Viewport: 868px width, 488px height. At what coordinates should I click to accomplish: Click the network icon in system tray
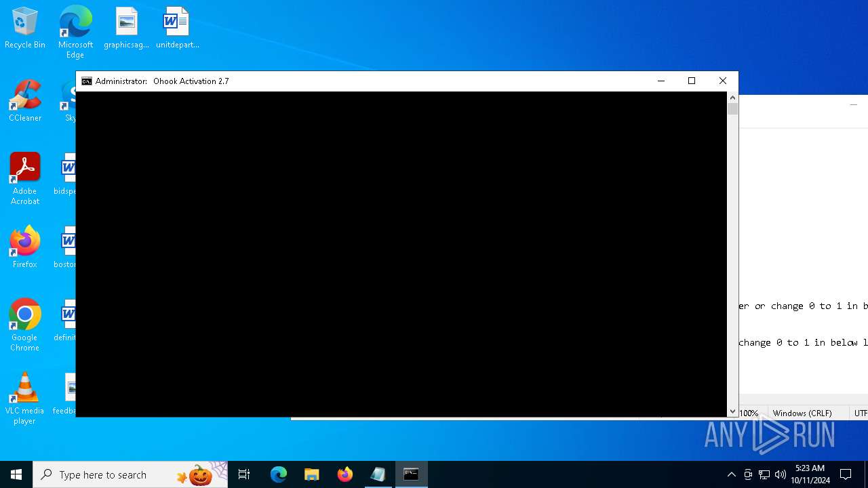click(764, 474)
